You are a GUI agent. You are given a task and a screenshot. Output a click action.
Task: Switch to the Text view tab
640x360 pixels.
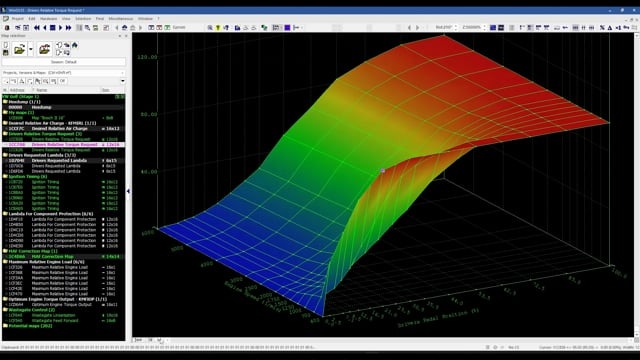tap(138, 340)
